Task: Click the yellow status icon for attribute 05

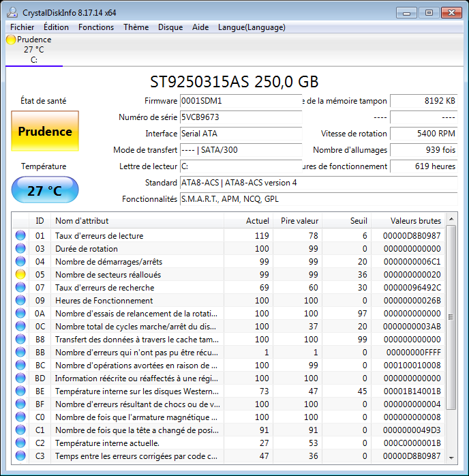Action: click(x=20, y=275)
